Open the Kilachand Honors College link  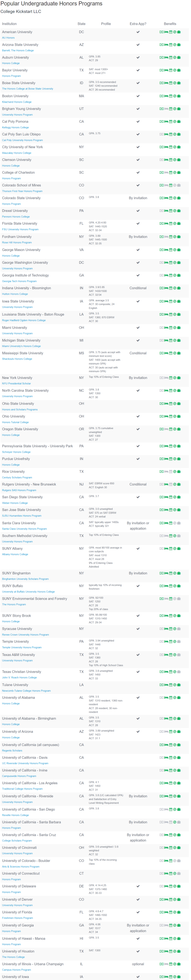pyautogui.click(x=17, y=102)
